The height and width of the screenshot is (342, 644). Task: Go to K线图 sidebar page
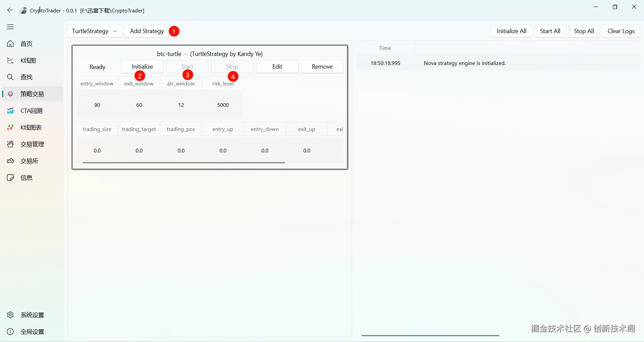point(32,61)
